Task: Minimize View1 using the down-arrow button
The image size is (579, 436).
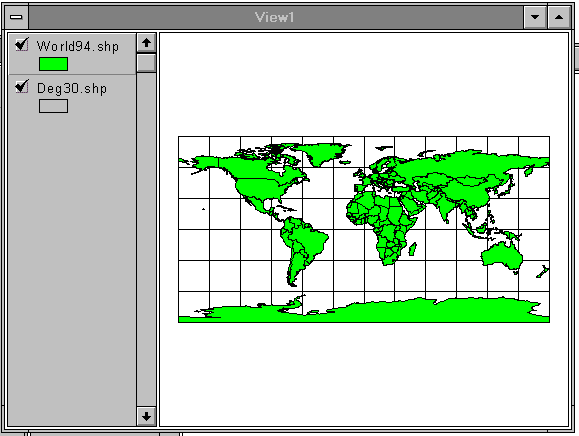Action: click(535, 17)
